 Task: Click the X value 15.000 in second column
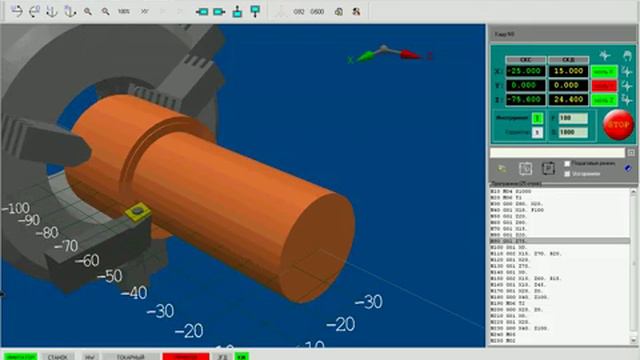point(568,71)
